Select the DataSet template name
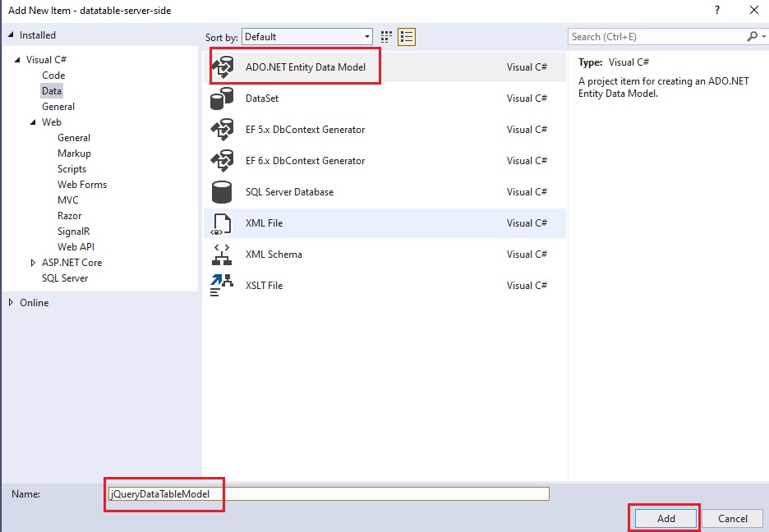769x532 pixels. click(x=262, y=99)
